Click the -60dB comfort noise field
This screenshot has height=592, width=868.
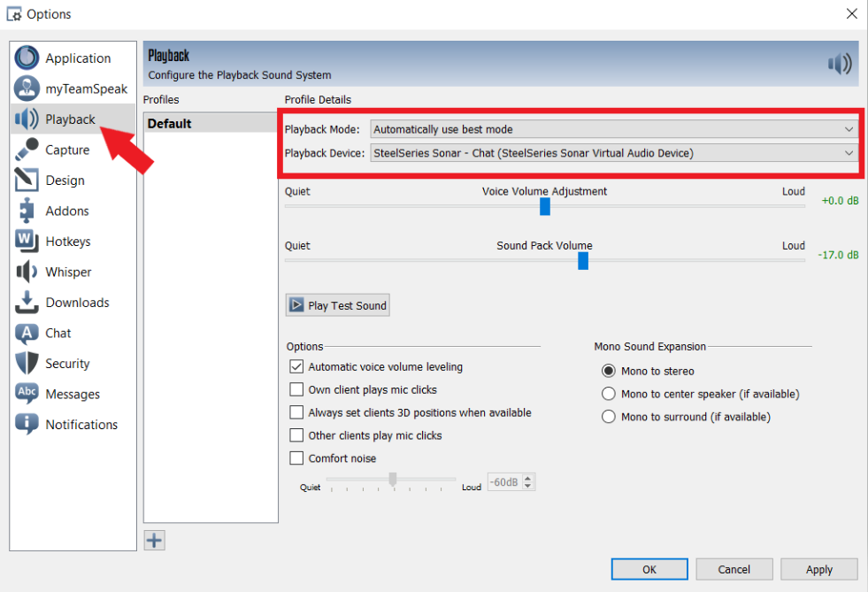(505, 481)
